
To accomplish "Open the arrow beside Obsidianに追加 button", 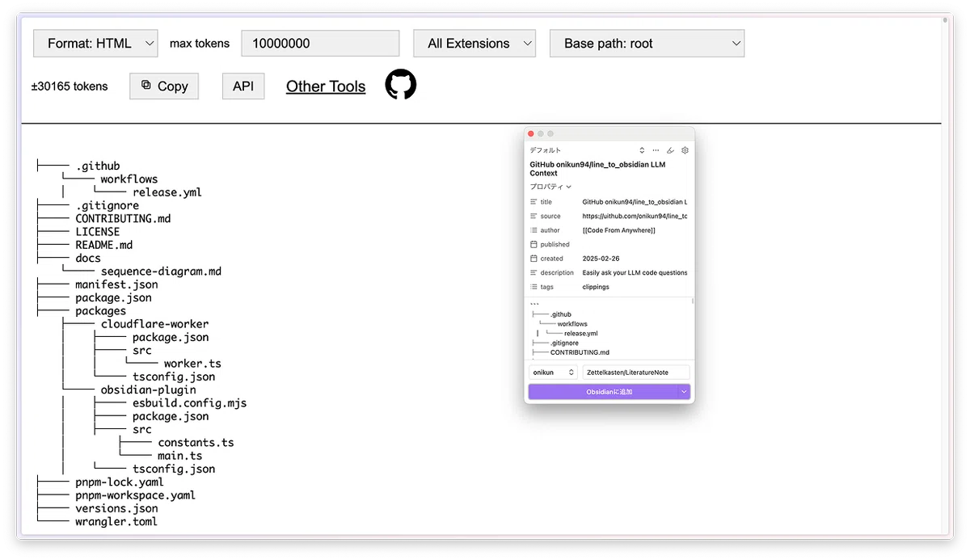I will coord(684,392).
